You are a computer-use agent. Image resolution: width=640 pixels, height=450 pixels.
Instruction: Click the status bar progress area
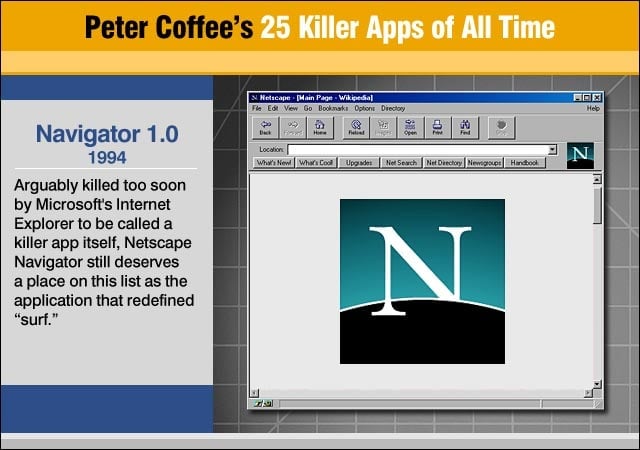409,403
